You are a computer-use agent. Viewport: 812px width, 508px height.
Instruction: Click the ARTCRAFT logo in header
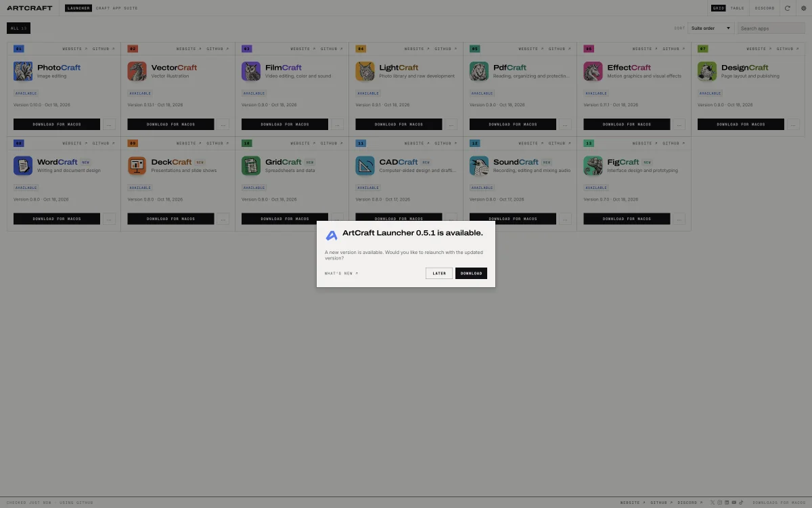(x=29, y=8)
